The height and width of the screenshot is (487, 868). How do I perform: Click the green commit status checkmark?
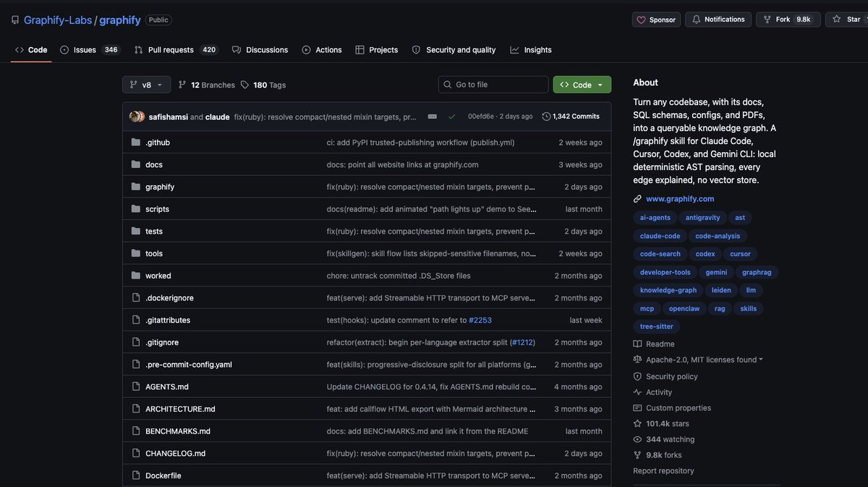[x=452, y=117]
